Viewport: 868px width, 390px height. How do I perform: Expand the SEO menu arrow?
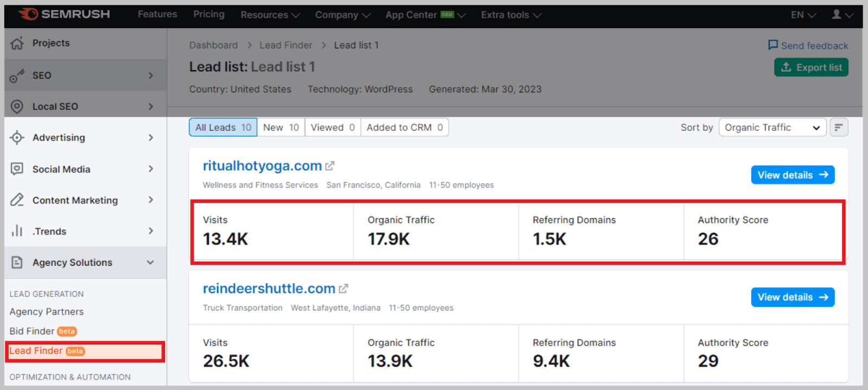click(151, 76)
